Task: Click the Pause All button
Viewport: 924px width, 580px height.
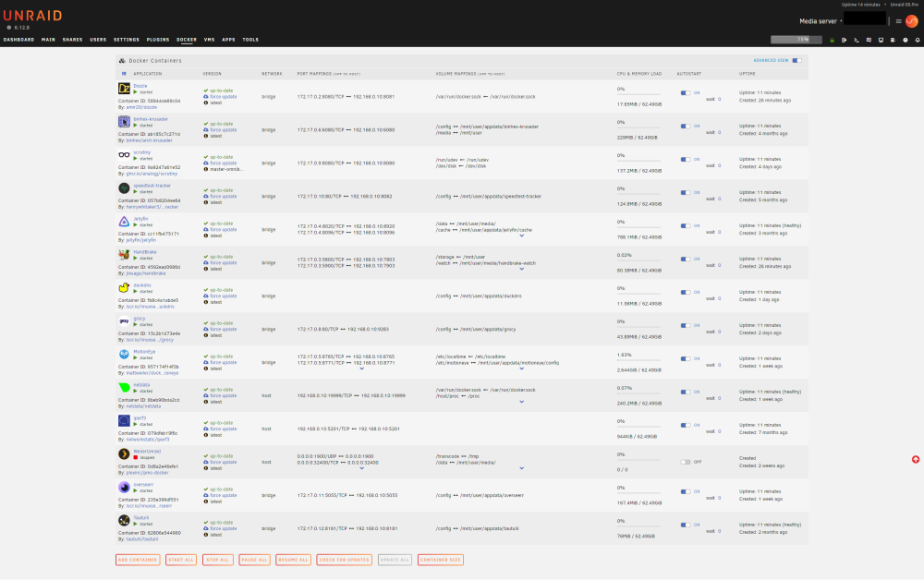Action: coord(255,560)
